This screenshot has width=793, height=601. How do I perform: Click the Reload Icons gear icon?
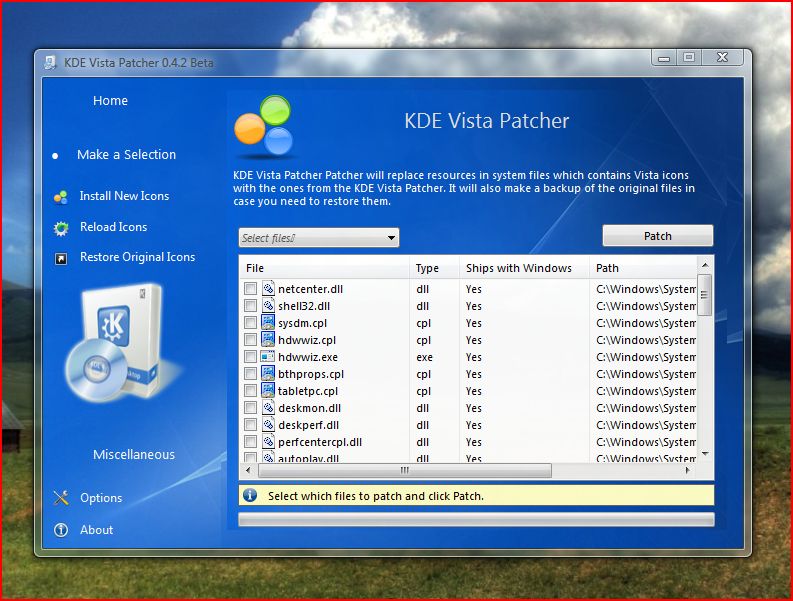(61, 228)
